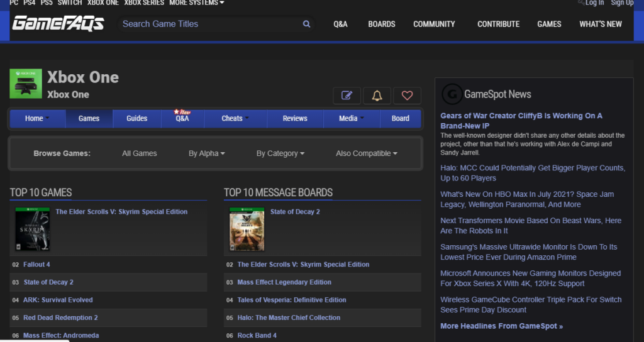Open Mass Effect: Andromeda link
The image size is (644, 342).
coord(61,336)
